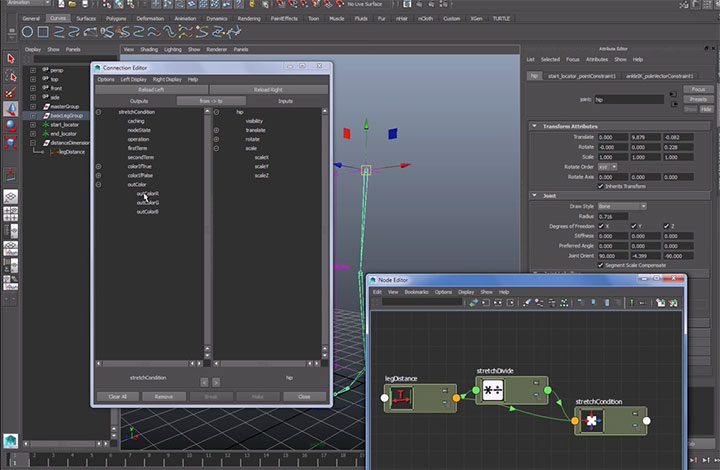This screenshot has height=470, width=720.
Task: Click Node Editor search field
Action: coord(422,302)
